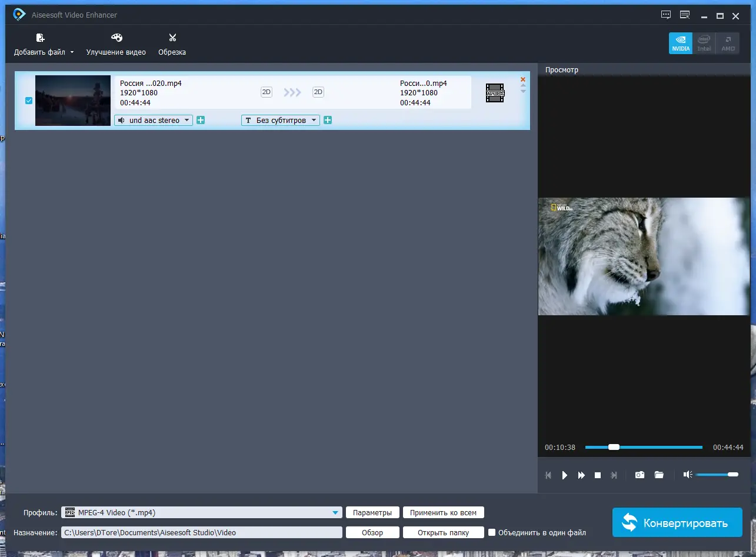Start conversion with Конвертировать button
Viewport: 756px width, 557px height.
pyautogui.click(x=677, y=522)
